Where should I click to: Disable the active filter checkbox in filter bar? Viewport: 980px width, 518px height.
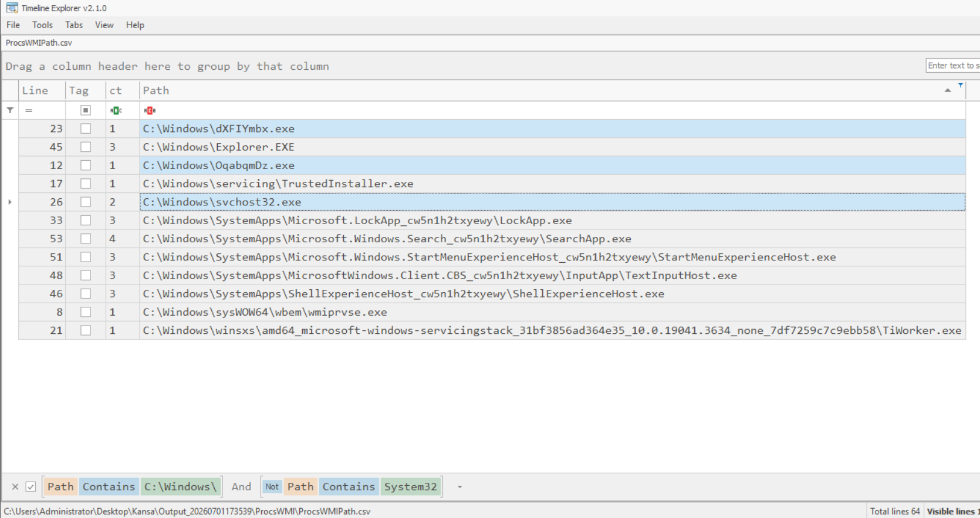point(31,487)
